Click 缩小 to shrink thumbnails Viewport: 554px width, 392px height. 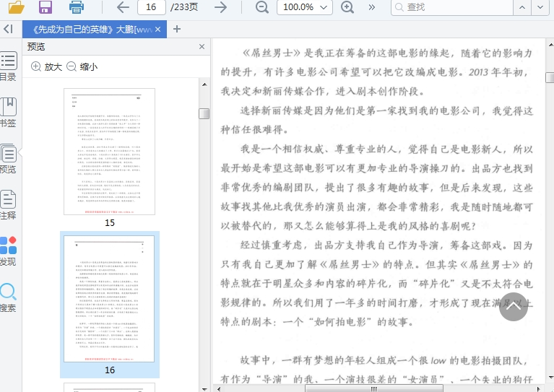point(82,66)
